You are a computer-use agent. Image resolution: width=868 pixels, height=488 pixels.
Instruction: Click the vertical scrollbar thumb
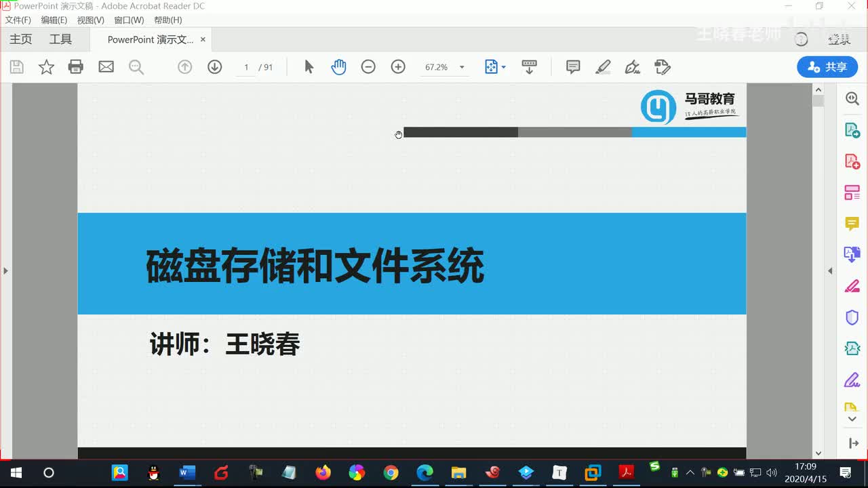pyautogui.click(x=818, y=102)
